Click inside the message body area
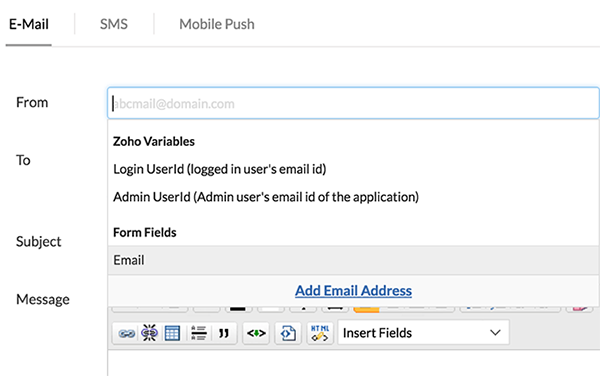 [x=353, y=363]
